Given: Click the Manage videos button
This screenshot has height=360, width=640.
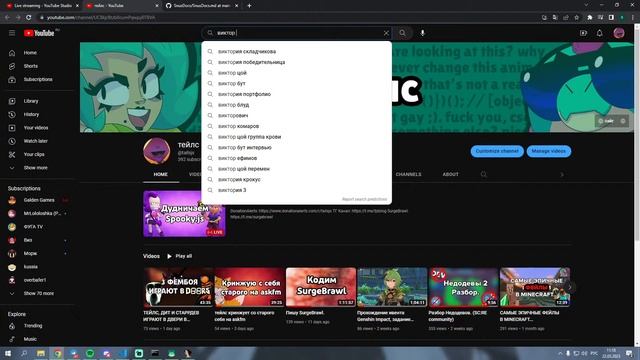Looking at the screenshot, I should point(549,151).
